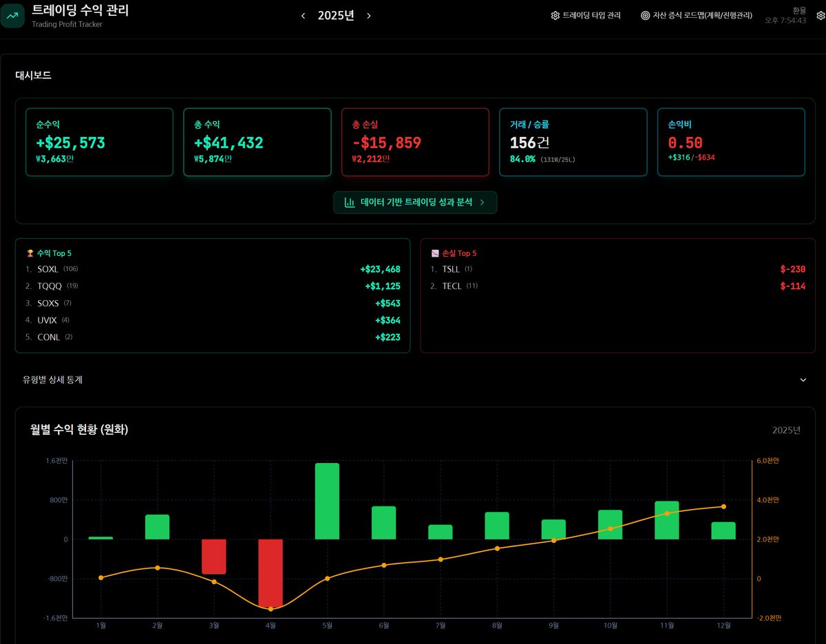Click the 환율 exchange rate label
The width and height of the screenshot is (826, 644).
pos(799,10)
